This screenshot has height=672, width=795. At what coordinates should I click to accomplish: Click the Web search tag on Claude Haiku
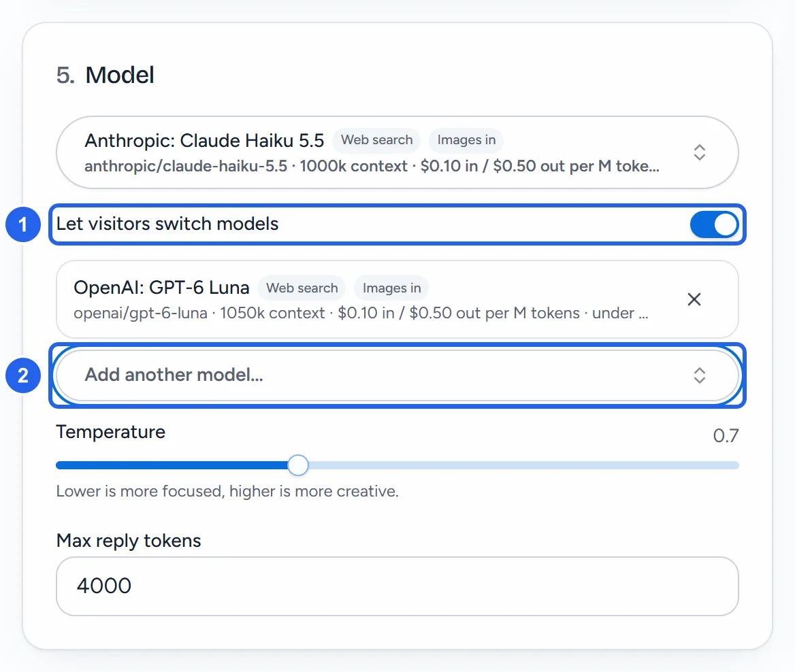(x=376, y=140)
